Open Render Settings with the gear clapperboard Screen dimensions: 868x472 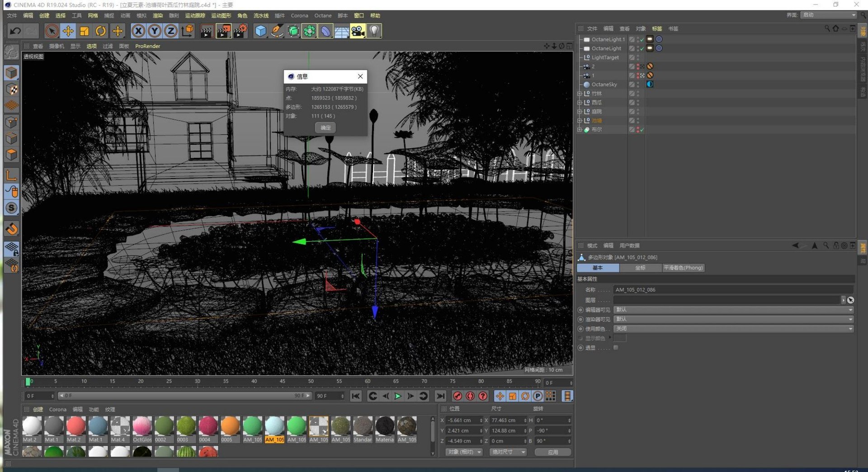click(240, 31)
